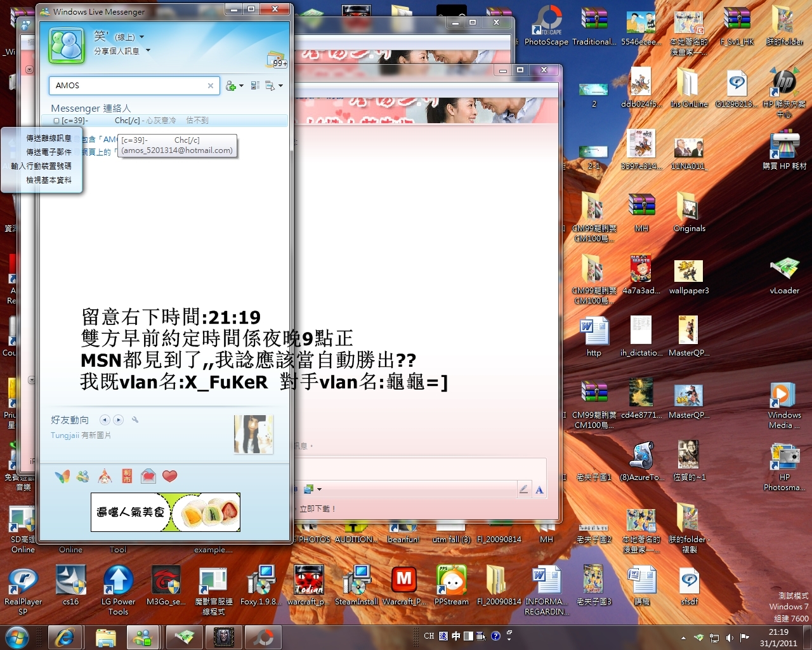Click the PhotoScape desktop icon
812x650 pixels.
(x=546, y=22)
